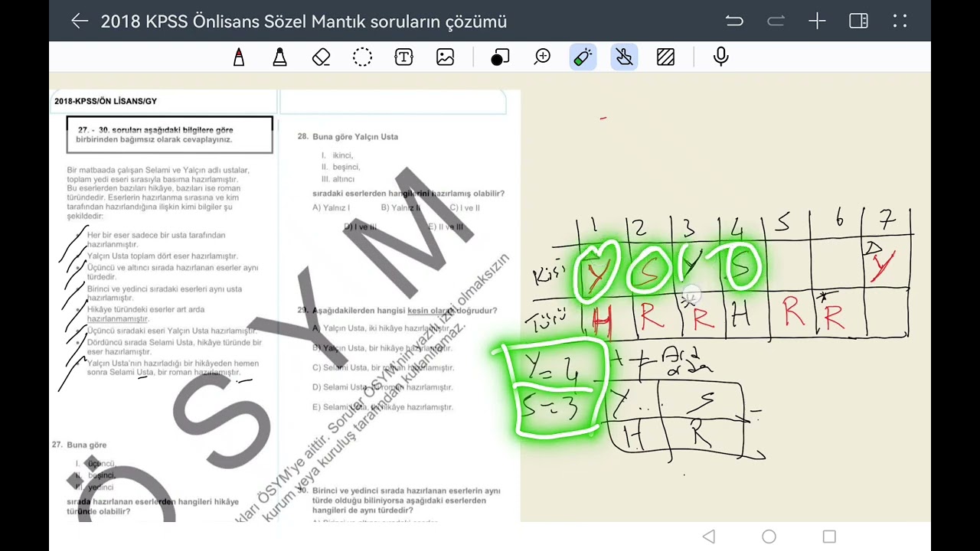Toggle finger drawing off icon
980x551 pixels.
coord(625,57)
